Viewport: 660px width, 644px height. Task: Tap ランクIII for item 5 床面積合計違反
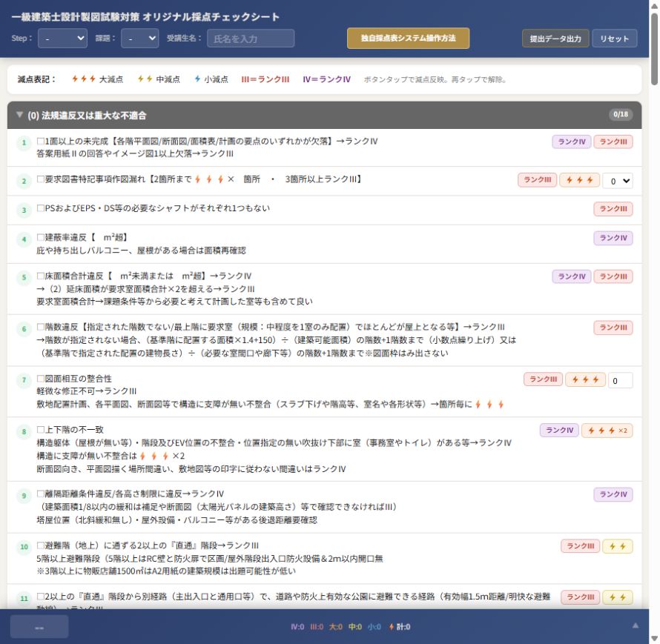click(613, 276)
